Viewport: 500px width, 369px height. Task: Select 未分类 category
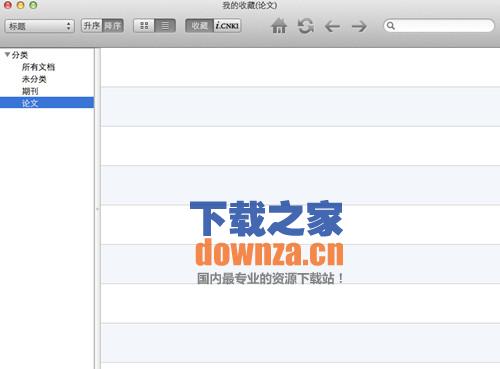[34, 79]
